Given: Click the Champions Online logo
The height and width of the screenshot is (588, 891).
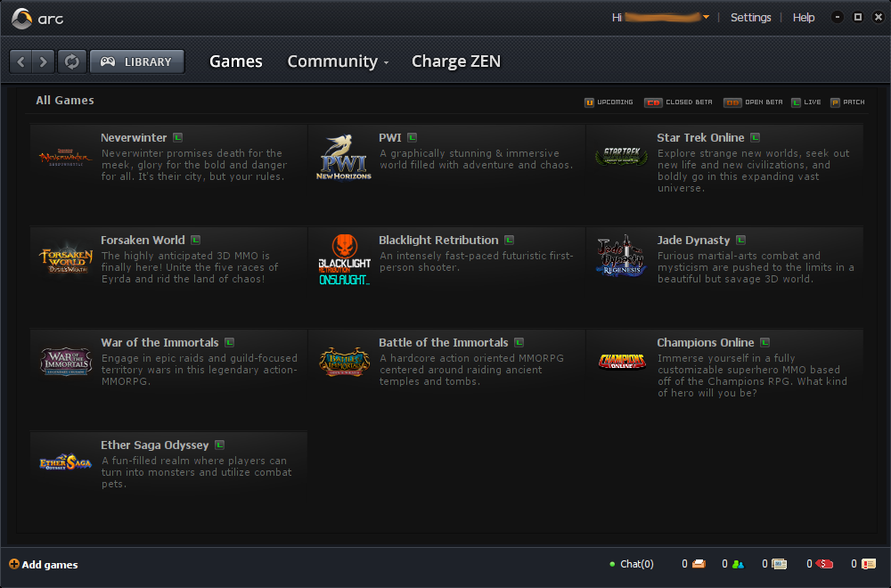Looking at the screenshot, I should (x=622, y=362).
